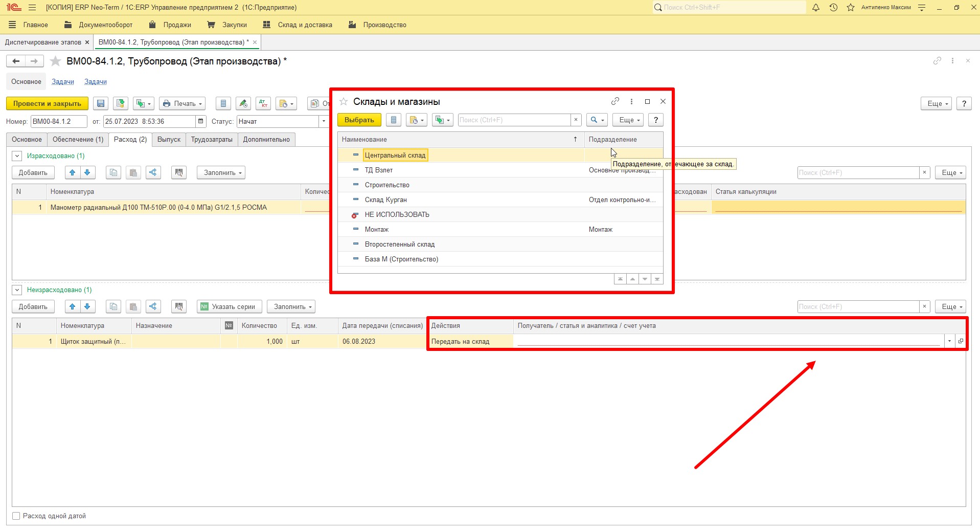Open Производство section menu

[377, 25]
